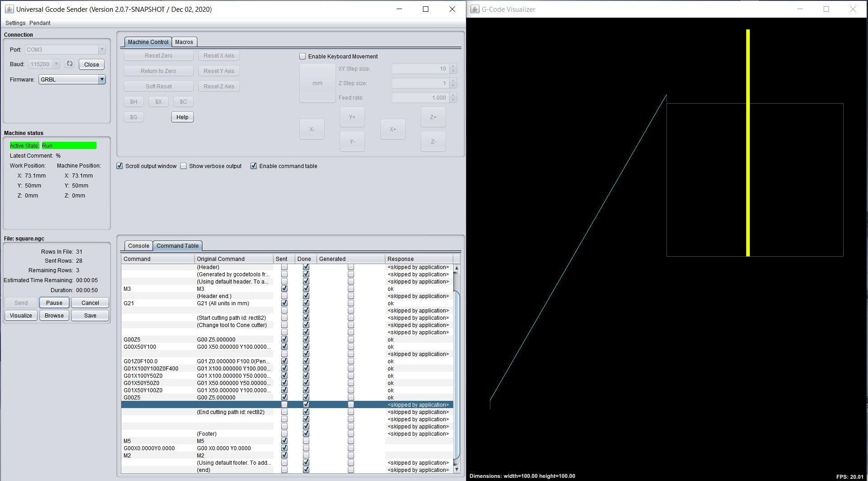Decrease XY Step size with down arrow
868x481 pixels.
(x=453, y=71)
